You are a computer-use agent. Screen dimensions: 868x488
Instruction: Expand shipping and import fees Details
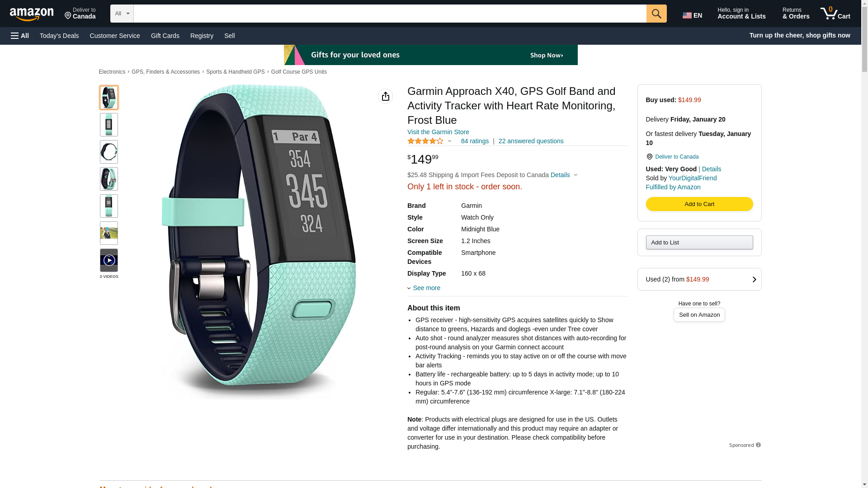tap(564, 175)
